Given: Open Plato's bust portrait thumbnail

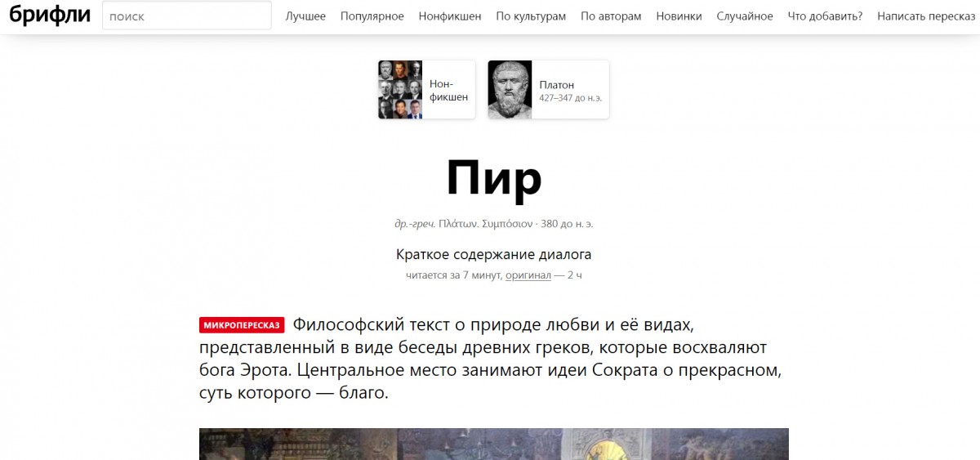Looking at the screenshot, I should [x=510, y=90].
